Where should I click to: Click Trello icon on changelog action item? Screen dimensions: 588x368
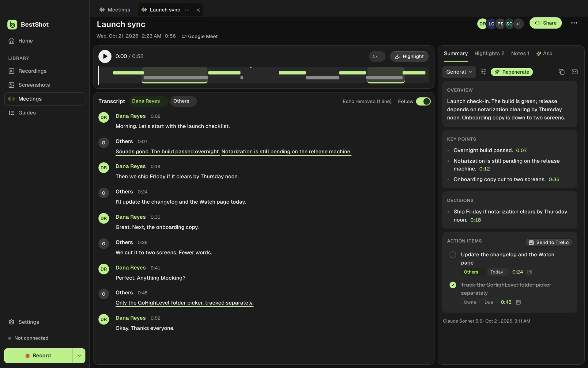530,272
